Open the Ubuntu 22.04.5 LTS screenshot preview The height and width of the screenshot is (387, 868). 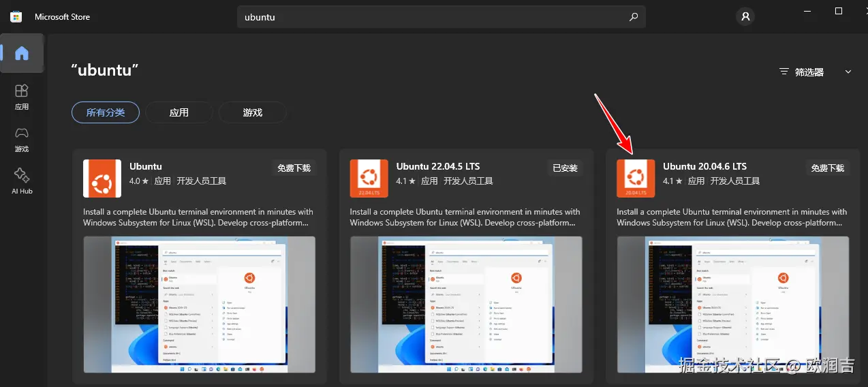click(x=466, y=305)
